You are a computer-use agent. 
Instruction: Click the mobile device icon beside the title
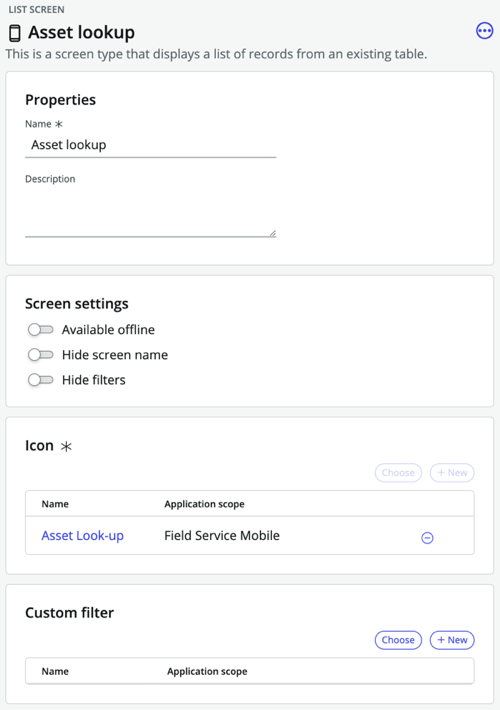pos(15,33)
